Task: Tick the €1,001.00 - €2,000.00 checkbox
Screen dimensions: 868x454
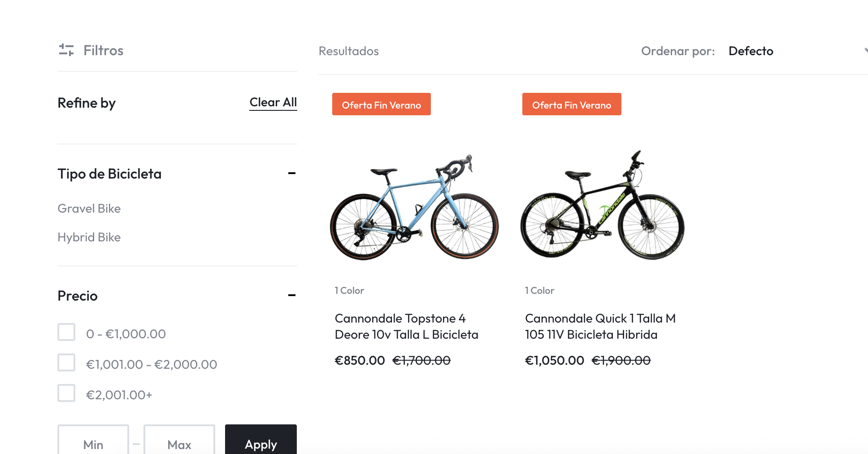Action: (66, 363)
